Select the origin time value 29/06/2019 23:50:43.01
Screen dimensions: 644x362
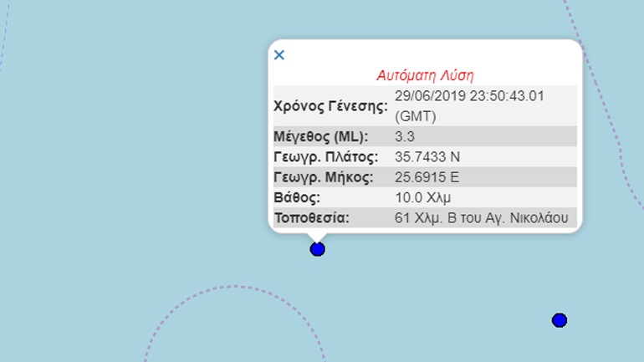coord(469,96)
